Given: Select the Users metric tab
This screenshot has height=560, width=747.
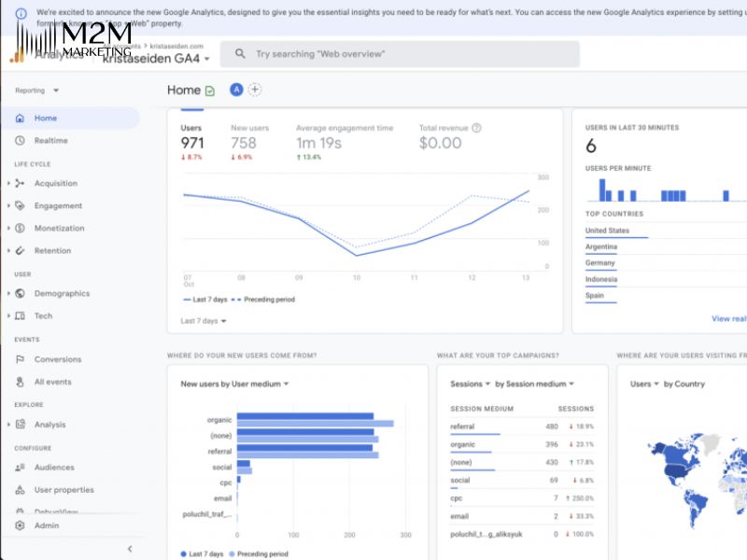Looking at the screenshot, I should [192, 142].
